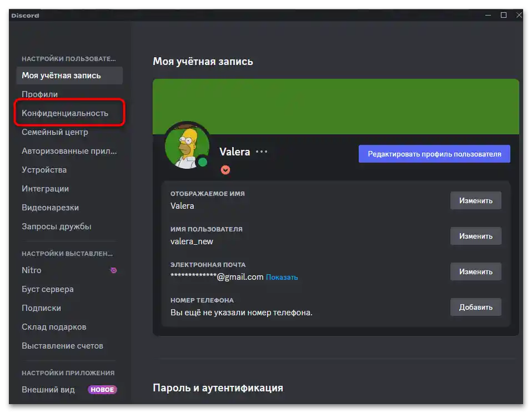Click Добавить to add a phone number

[475, 307]
